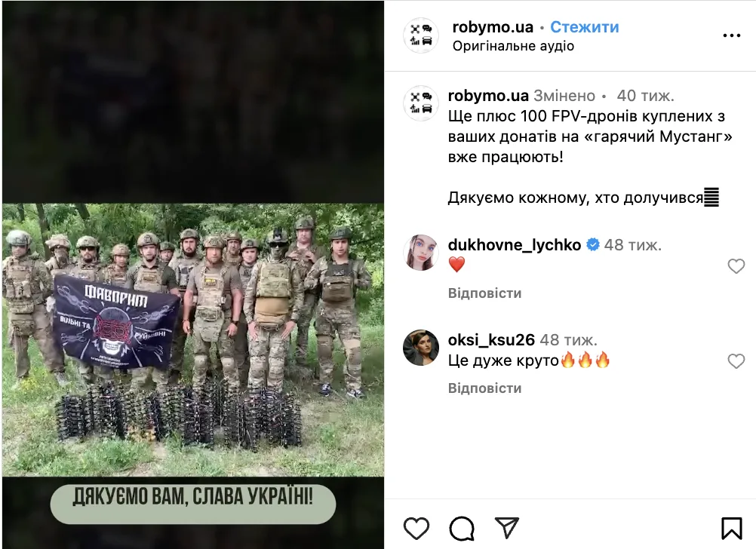Screen dimensions: 756x549
Task: Like the post with heart icon
Action: tap(416, 529)
